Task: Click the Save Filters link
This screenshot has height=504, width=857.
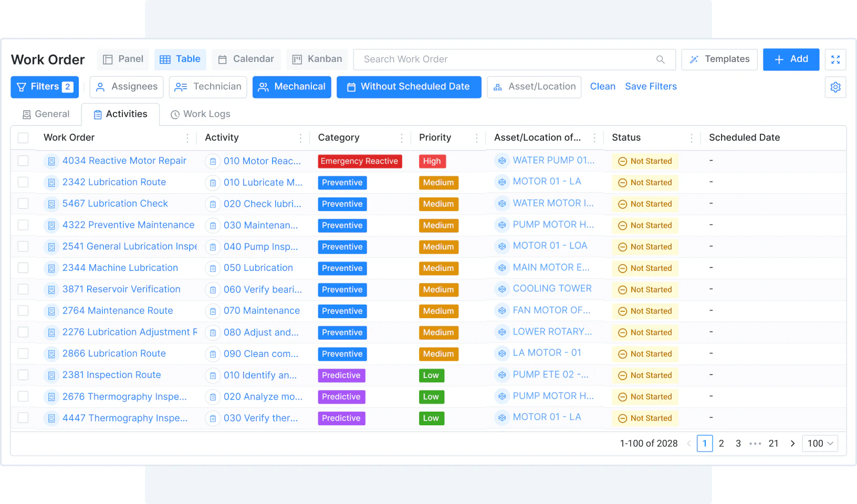Action: (651, 87)
